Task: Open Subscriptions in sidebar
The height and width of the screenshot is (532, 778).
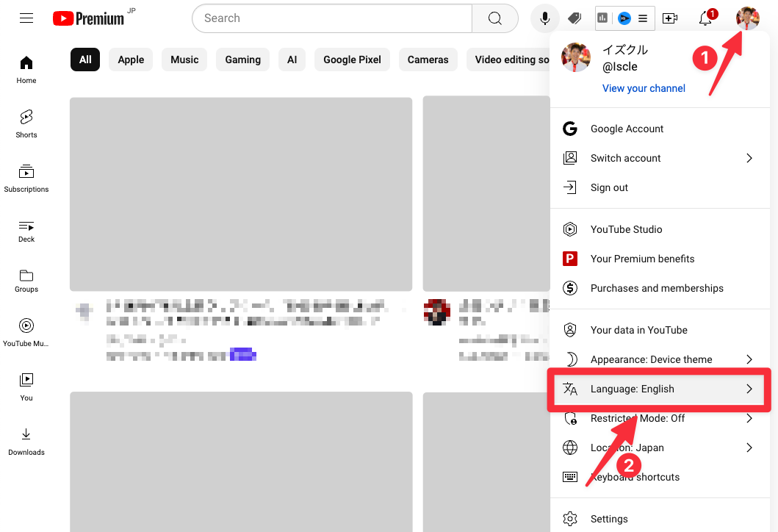Action: [x=26, y=179]
